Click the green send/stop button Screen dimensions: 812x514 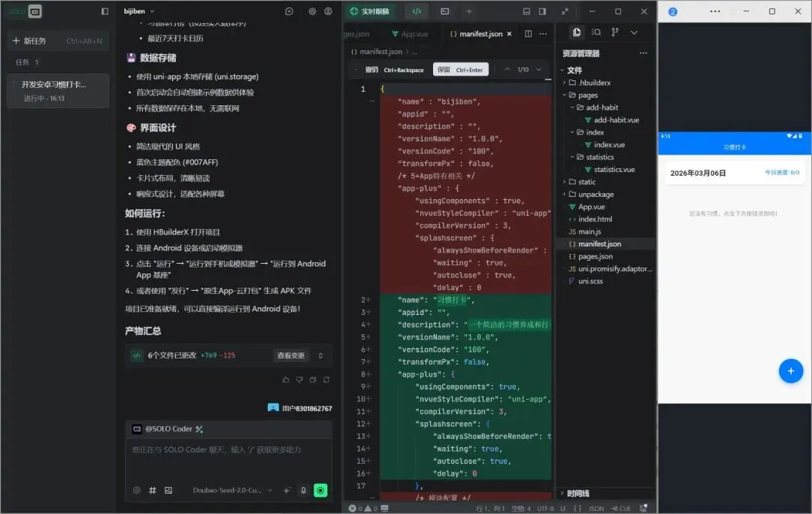[320, 490]
